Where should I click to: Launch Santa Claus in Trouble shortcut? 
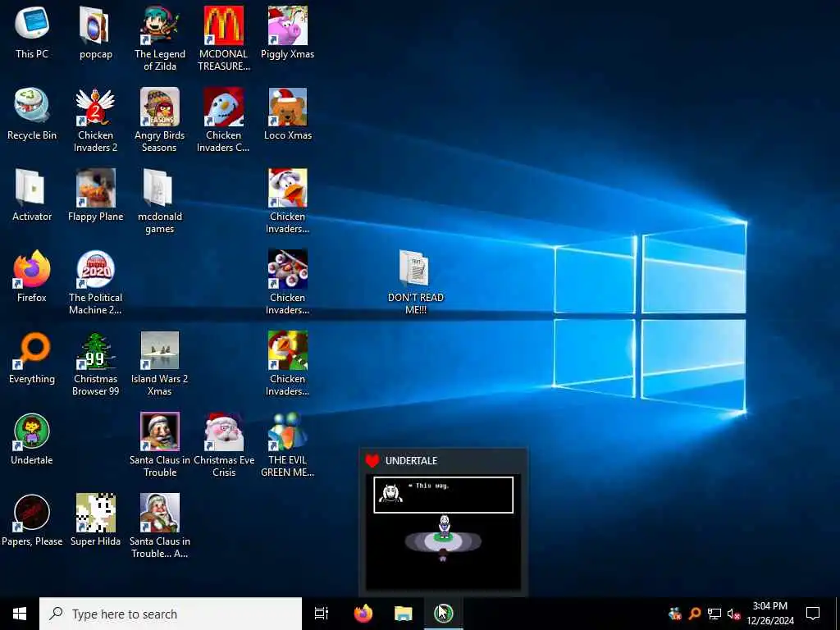(160, 445)
